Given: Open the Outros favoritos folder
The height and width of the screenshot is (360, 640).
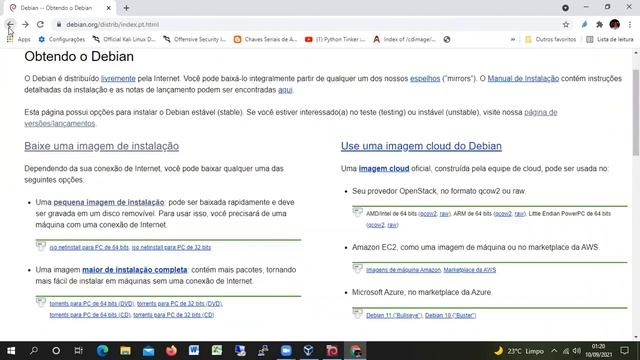Looking at the screenshot, I should 550,40.
